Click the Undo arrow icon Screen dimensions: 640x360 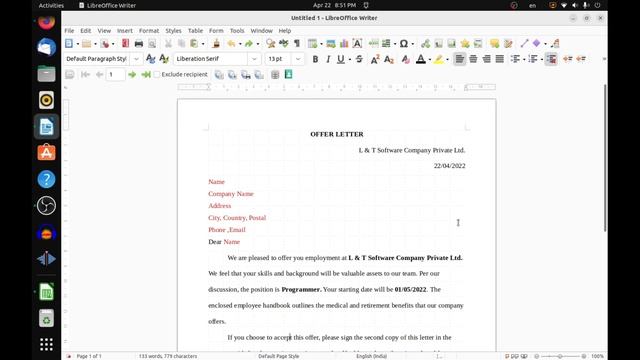tap(231, 43)
